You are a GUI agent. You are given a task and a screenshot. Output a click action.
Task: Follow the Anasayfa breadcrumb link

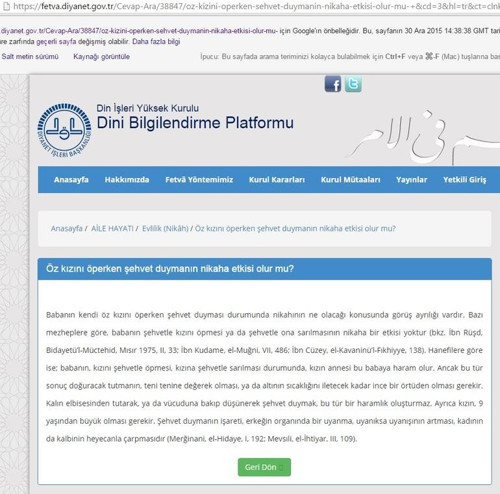coord(67,228)
